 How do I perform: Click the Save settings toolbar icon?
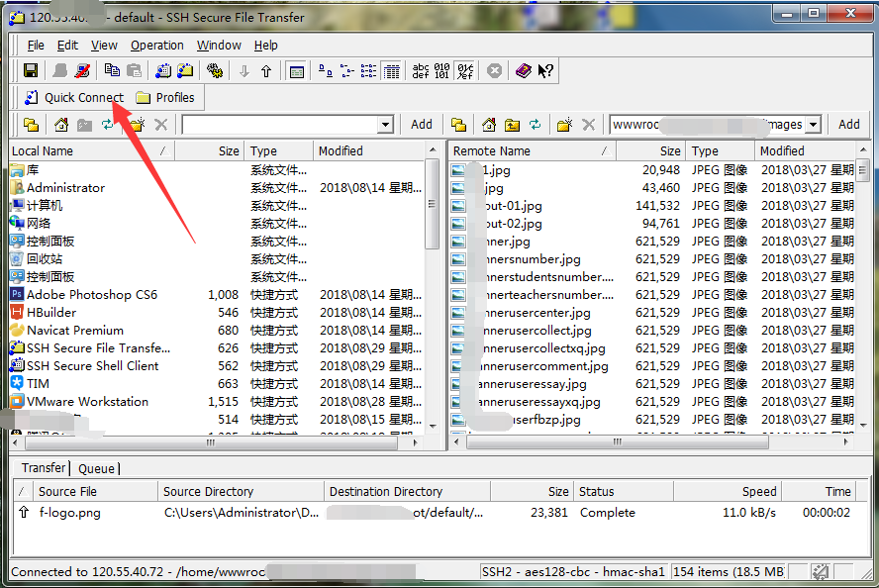pyautogui.click(x=31, y=70)
